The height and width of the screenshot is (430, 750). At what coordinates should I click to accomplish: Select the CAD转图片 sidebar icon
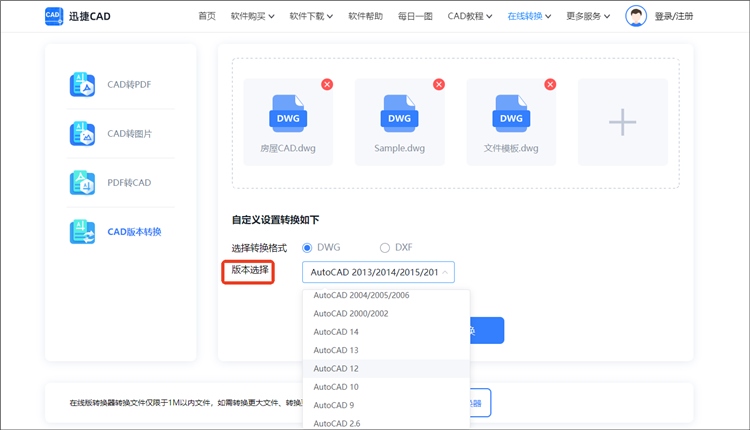click(x=82, y=134)
